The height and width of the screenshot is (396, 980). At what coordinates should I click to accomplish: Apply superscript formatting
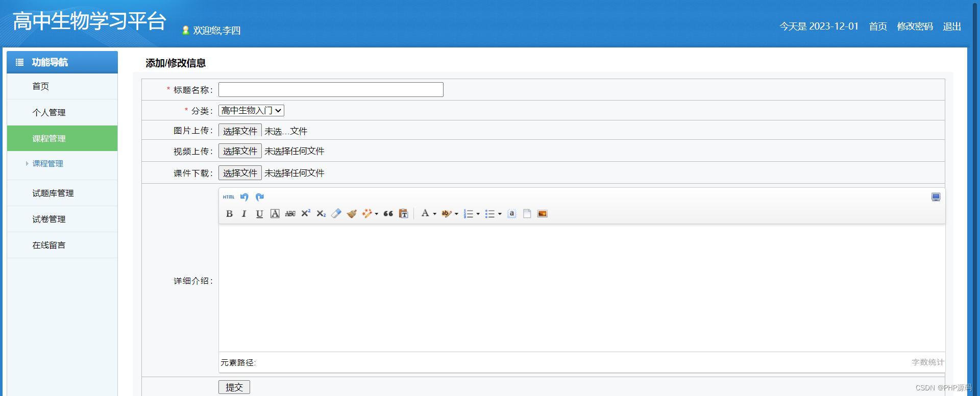pyautogui.click(x=305, y=214)
